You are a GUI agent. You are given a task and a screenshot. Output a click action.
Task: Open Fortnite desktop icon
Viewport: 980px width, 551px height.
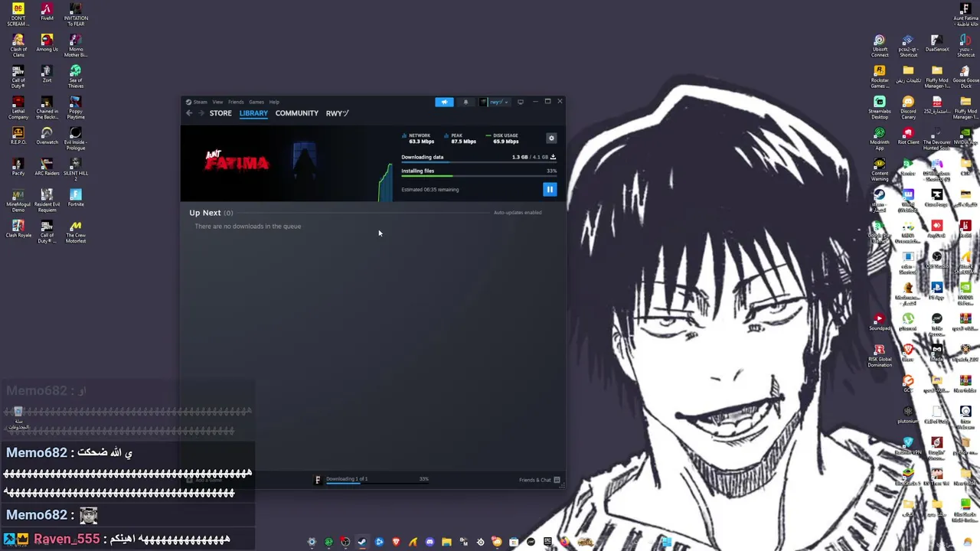[x=75, y=198]
